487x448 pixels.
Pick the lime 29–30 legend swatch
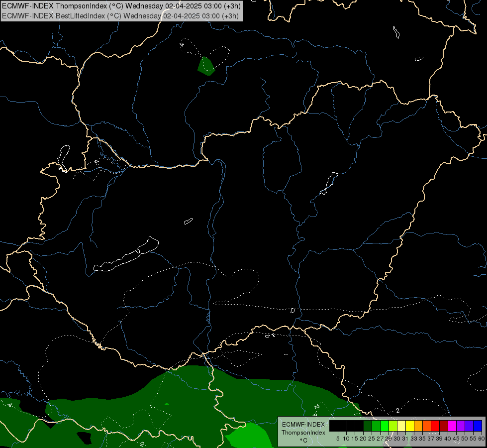click(x=393, y=426)
